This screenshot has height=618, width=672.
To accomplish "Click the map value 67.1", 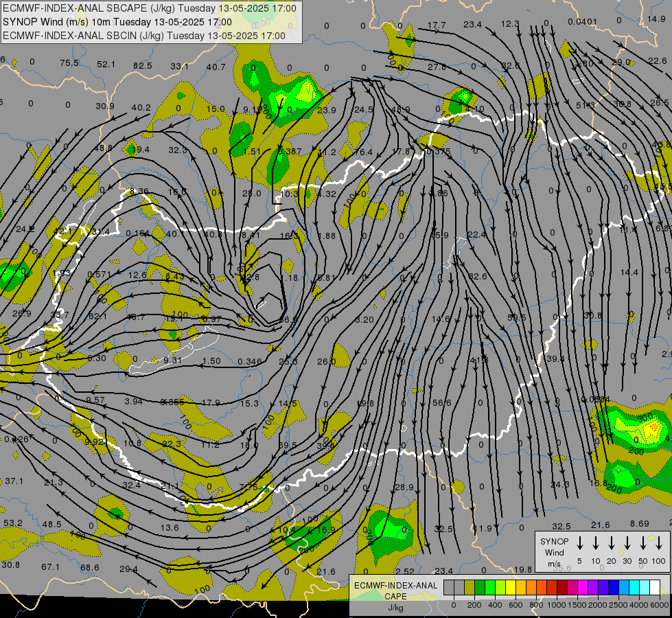I will tap(51, 567).
